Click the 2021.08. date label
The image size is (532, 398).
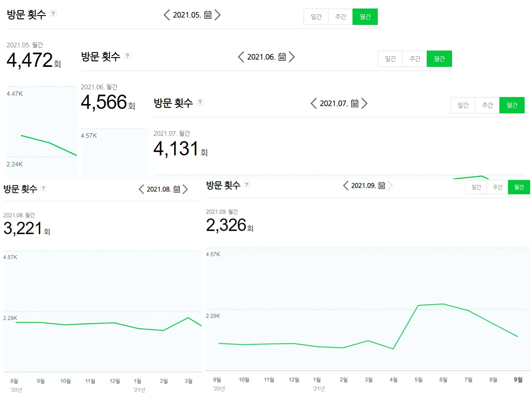[159, 189]
